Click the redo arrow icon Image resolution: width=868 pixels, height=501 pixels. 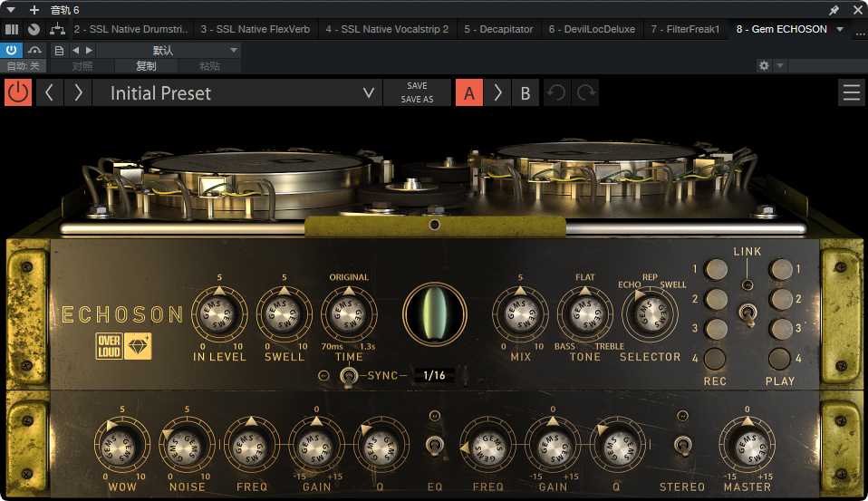point(586,92)
